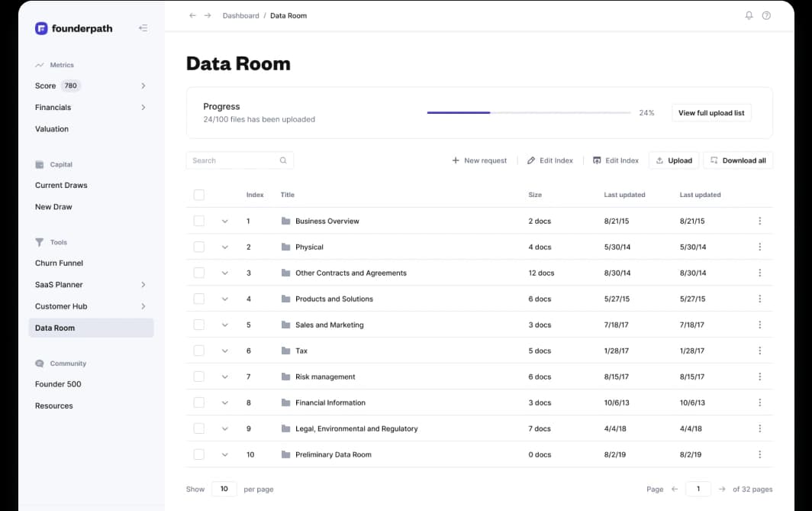Image resolution: width=812 pixels, height=511 pixels.
Task: Go to next page with right arrow
Action: (722, 489)
